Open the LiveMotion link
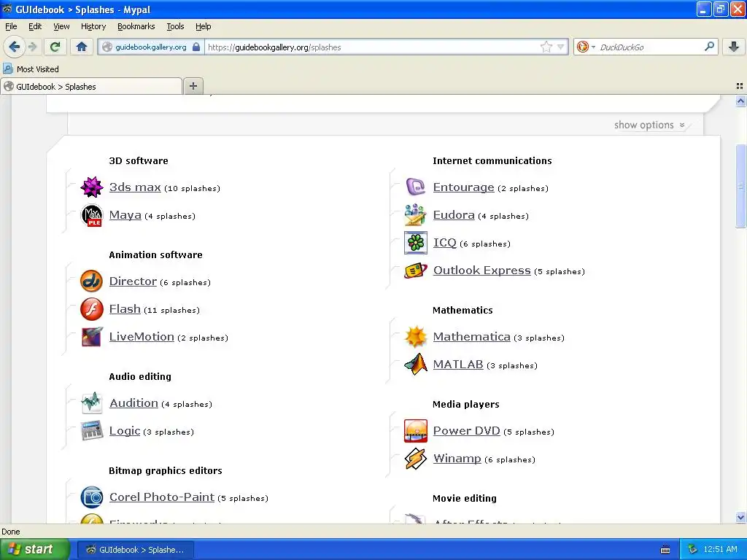The image size is (747, 560). click(142, 337)
